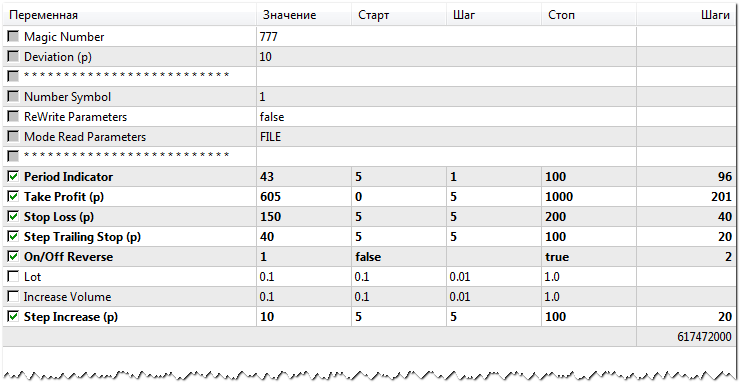The width and height of the screenshot is (740, 389).
Task: Uncheck the Step Increase (p) checkbox
Action: coord(13,316)
